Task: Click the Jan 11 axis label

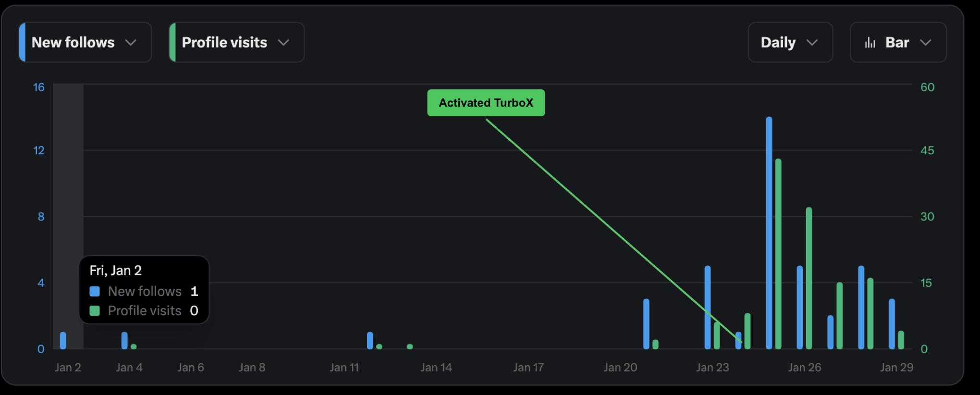Action: pos(344,368)
